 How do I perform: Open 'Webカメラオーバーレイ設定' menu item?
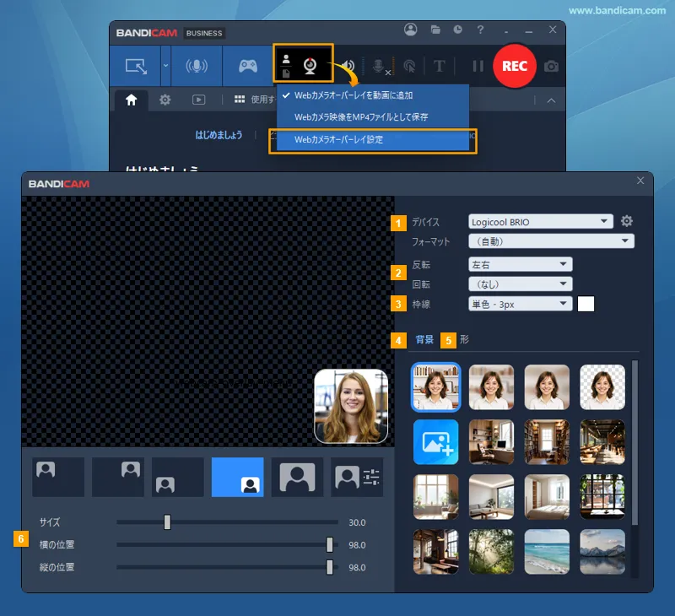click(x=373, y=139)
